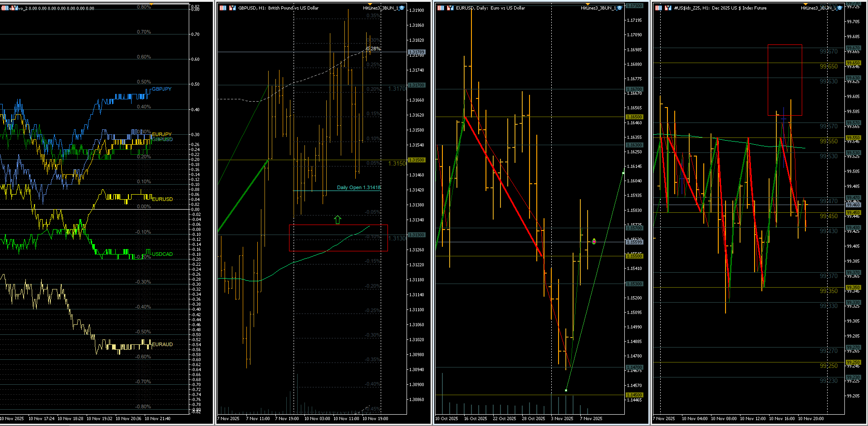The width and height of the screenshot is (868, 426).
Task: Open Depth of Market icon on GBPUSD chart
Action: 232,8
